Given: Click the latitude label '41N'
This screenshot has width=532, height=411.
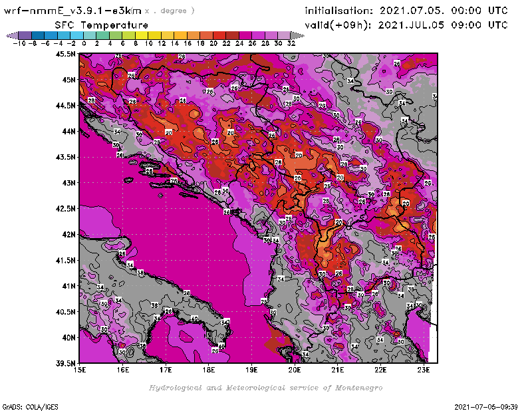Looking at the screenshot, I should click(x=68, y=286).
